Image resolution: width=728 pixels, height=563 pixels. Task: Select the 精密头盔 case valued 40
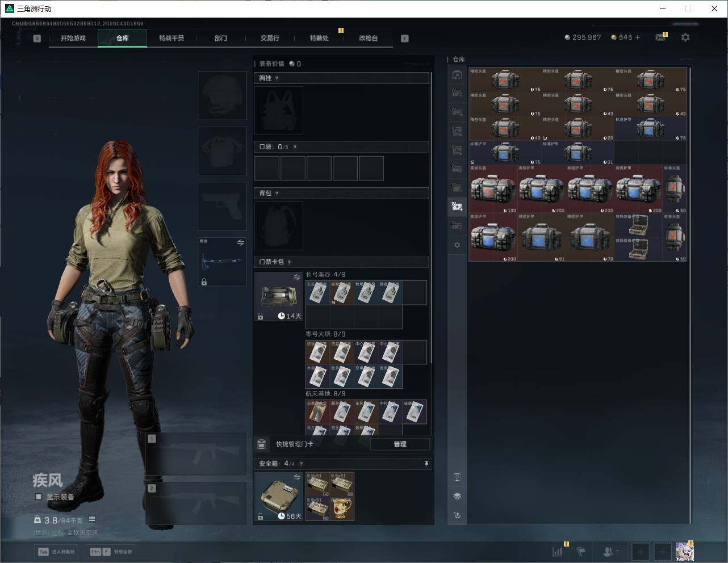(x=505, y=128)
